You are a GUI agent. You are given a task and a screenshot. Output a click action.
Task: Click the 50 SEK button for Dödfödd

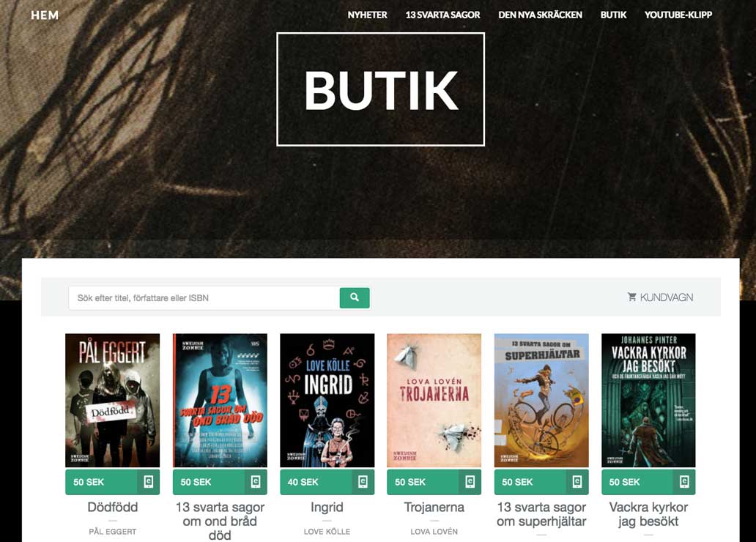101,482
